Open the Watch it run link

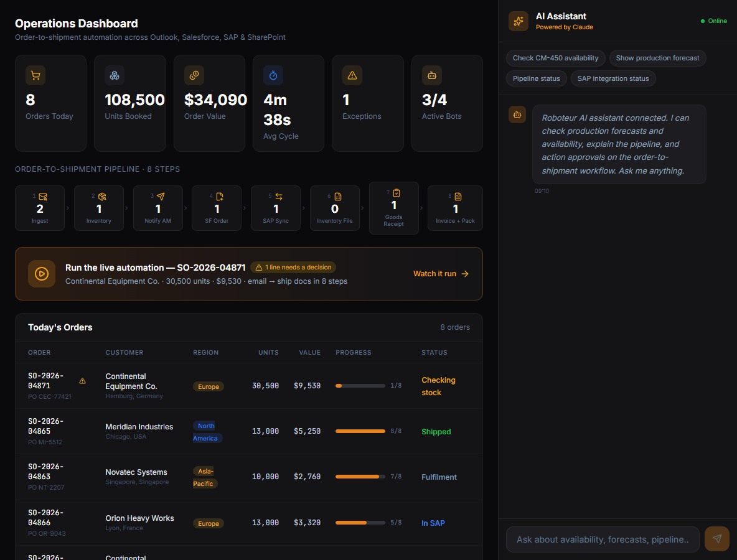441,274
